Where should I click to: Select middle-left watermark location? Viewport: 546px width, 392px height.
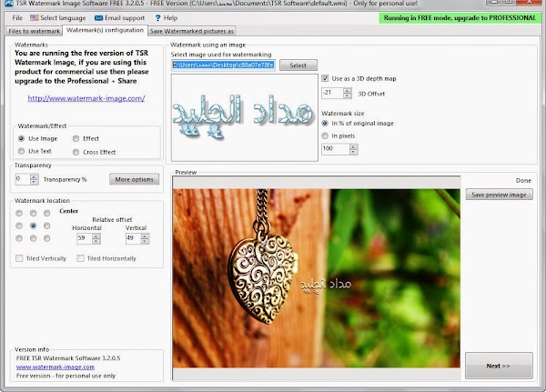point(19,226)
